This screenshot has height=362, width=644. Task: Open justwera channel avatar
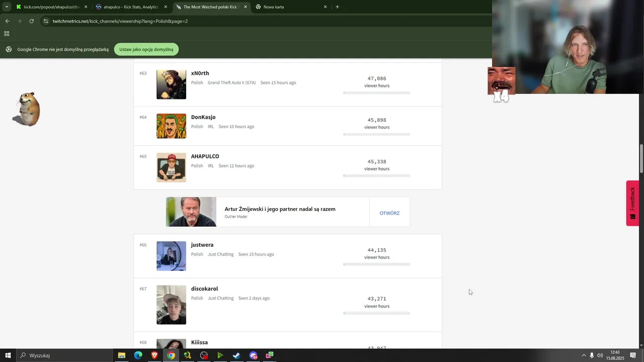point(171,256)
